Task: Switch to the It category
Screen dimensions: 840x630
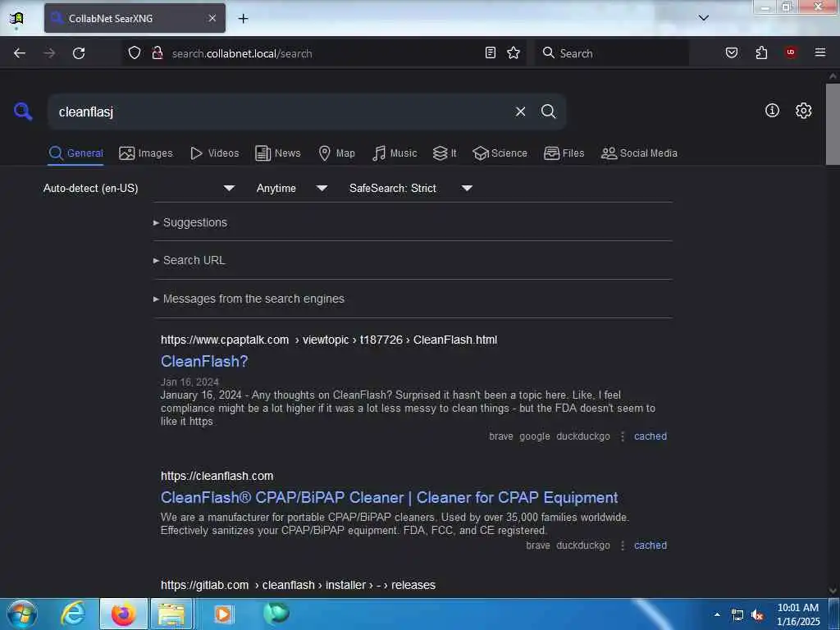Action: (445, 153)
